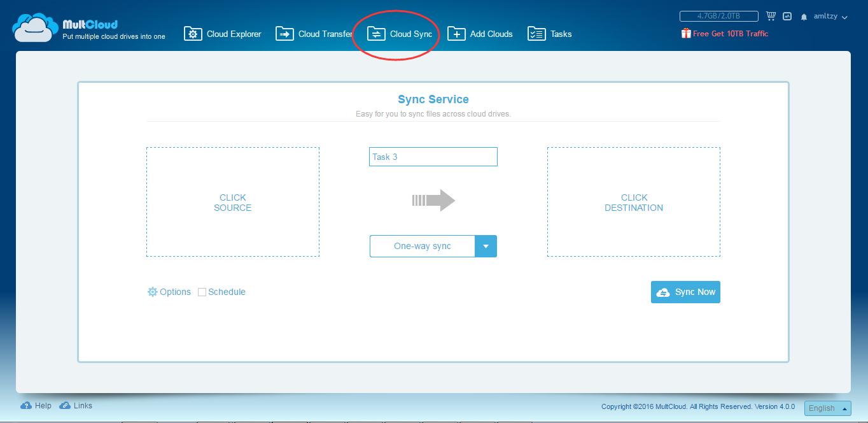868x423 pixels.
Task: Enable the Schedule checkbox
Action: (202, 292)
